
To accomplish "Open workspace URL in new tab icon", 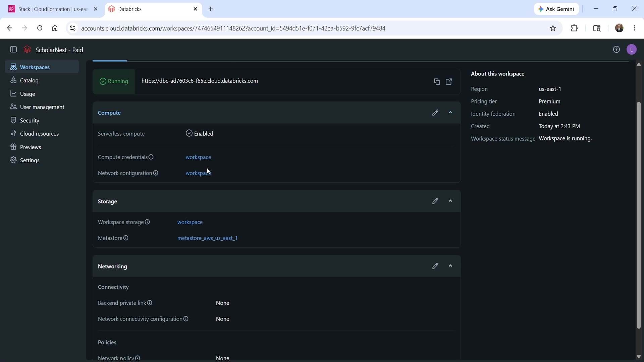I will [449, 82].
